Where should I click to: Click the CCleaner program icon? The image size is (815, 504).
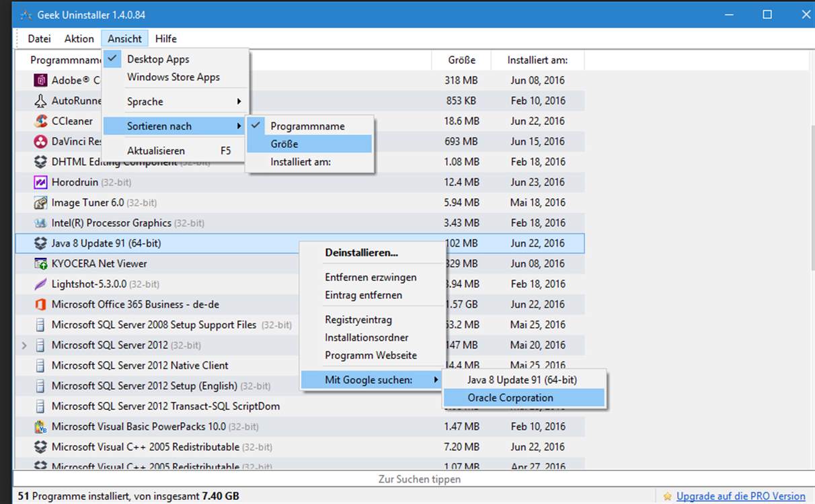[40, 121]
